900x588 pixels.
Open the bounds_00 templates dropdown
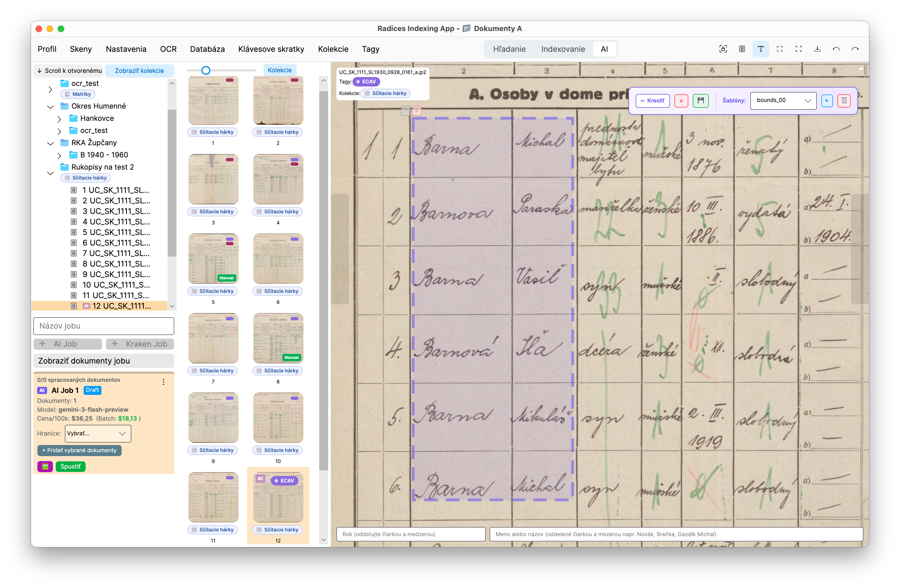click(x=783, y=101)
